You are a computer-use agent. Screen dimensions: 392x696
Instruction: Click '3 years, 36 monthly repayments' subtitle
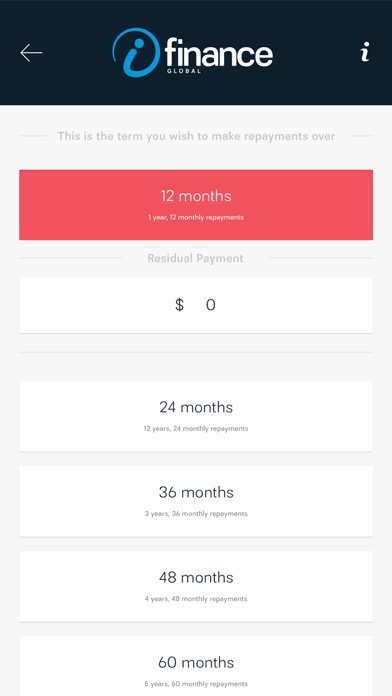[x=196, y=514]
